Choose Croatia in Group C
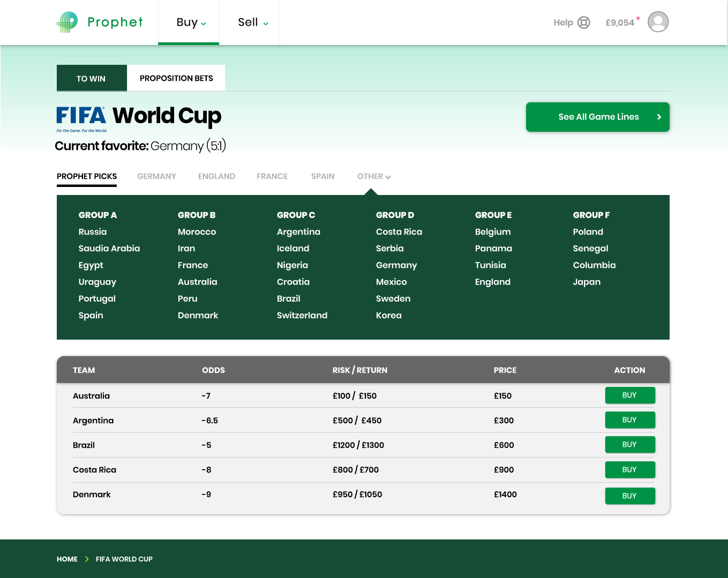This screenshot has height=578, width=728. (293, 281)
